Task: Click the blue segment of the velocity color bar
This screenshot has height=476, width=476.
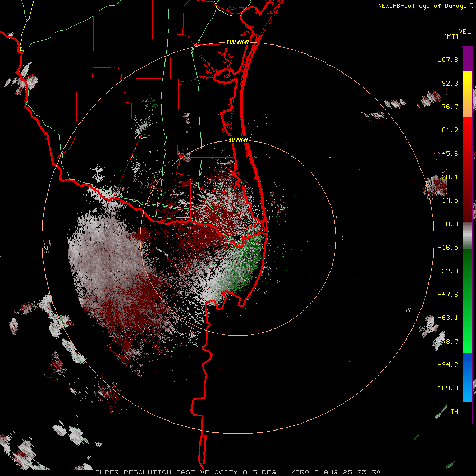Action: tap(467, 377)
